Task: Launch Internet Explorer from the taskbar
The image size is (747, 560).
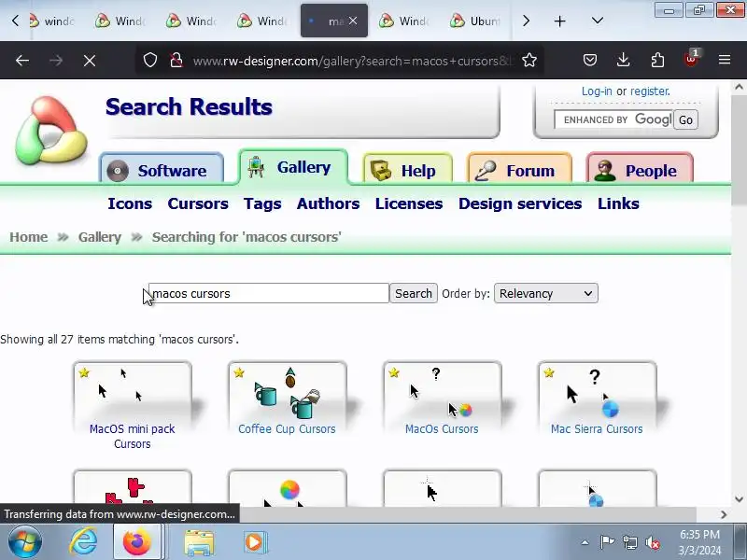Action: 84,542
